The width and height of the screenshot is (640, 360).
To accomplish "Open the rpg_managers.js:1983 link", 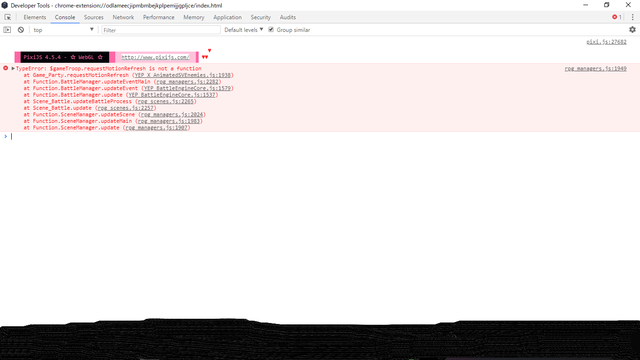I will point(169,121).
